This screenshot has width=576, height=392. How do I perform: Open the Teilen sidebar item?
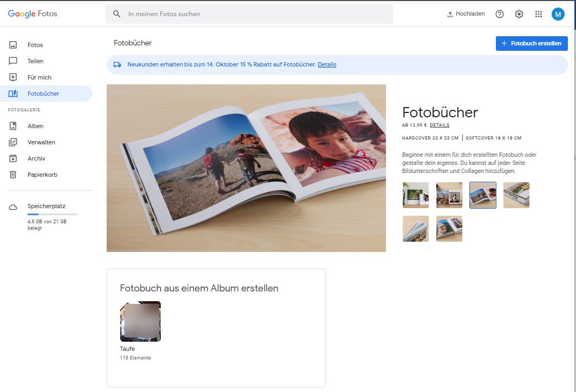[47, 61]
